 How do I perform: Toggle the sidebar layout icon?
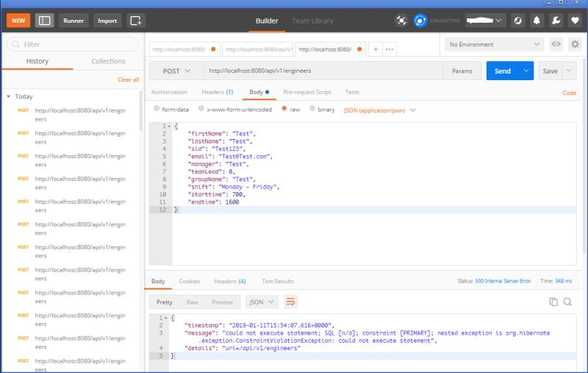[45, 21]
